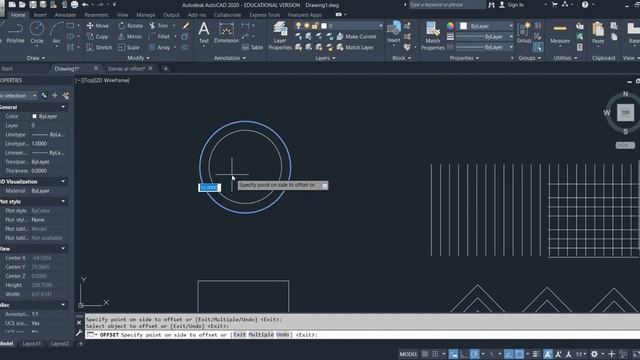Expand the Layers panel dropdown
This screenshot has width=640, height=360.
tap(325, 58)
